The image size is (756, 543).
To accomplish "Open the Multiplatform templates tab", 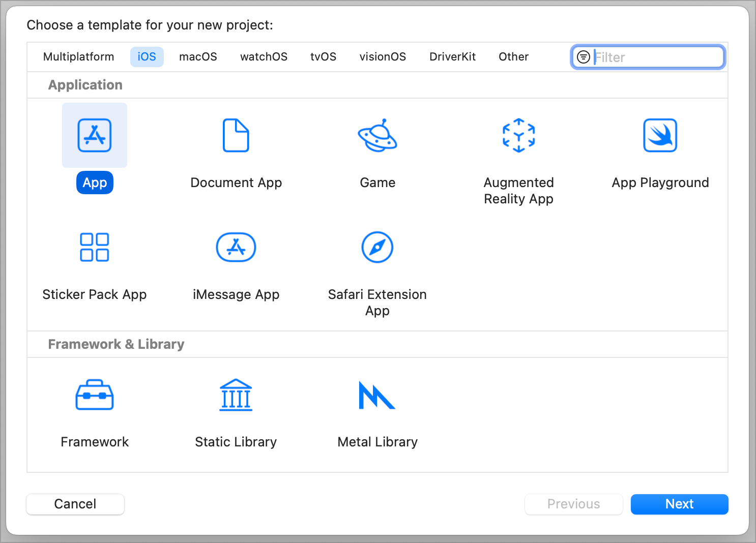I will [78, 56].
